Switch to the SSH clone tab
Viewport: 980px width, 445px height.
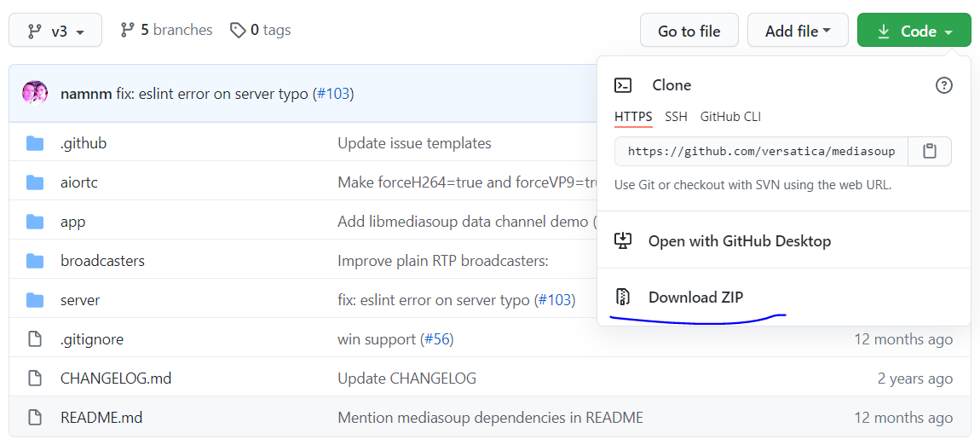click(x=676, y=116)
